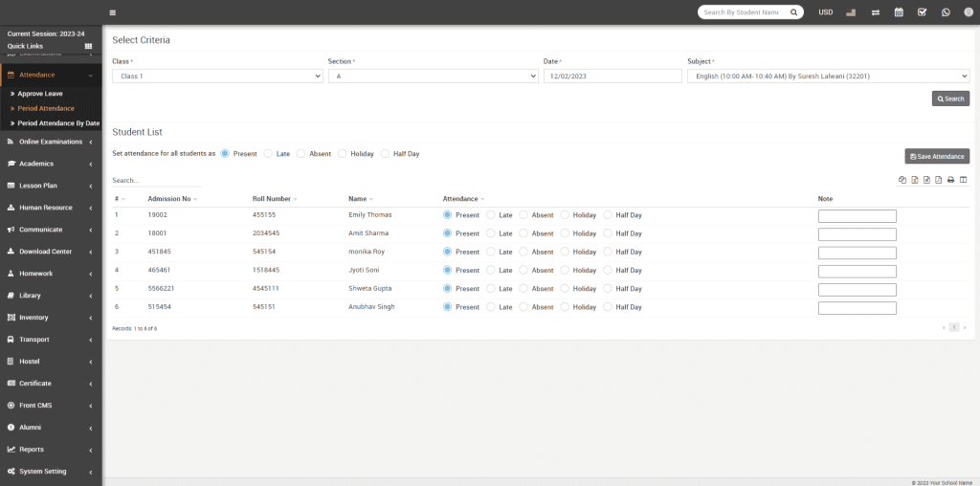Click the Transport bus icon
The image size is (980, 486).
click(x=11, y=340)
